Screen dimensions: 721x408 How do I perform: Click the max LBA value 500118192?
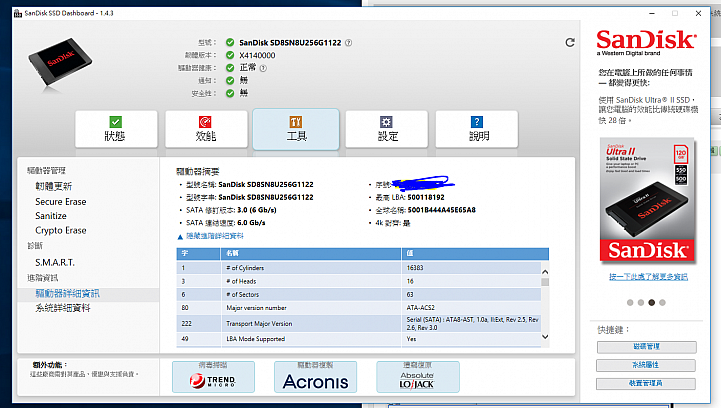tap(426, 197)
